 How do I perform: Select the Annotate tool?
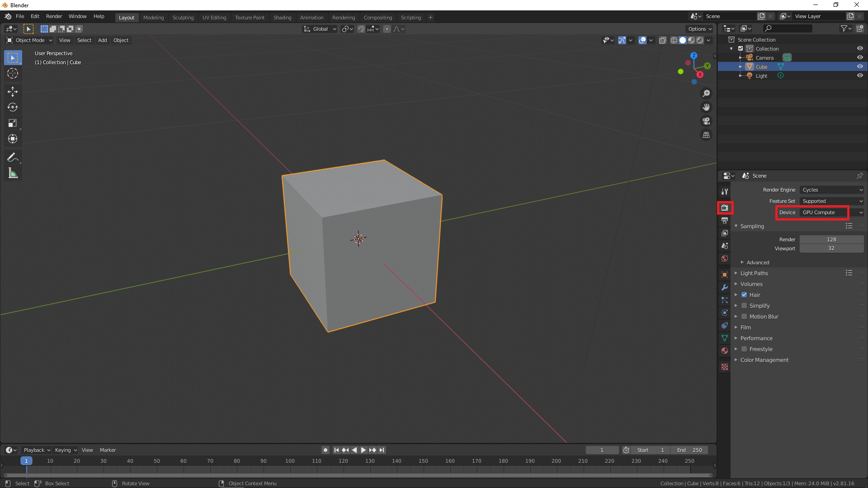[13, 157]
